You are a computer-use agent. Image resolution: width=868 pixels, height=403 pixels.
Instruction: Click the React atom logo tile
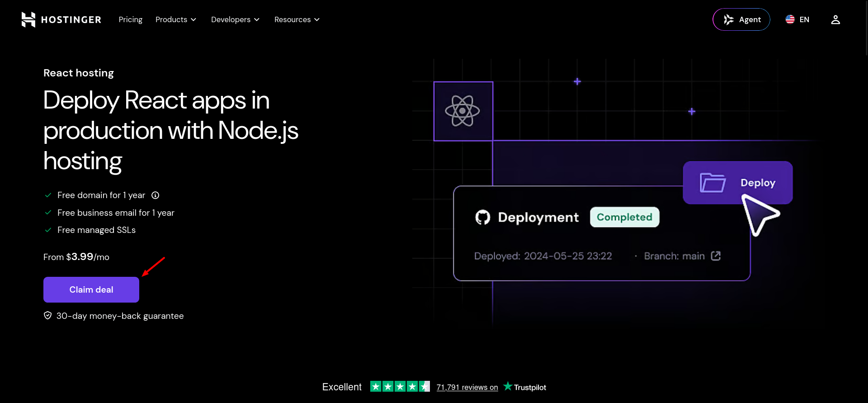pyautogui.click(x=463, y=111)
